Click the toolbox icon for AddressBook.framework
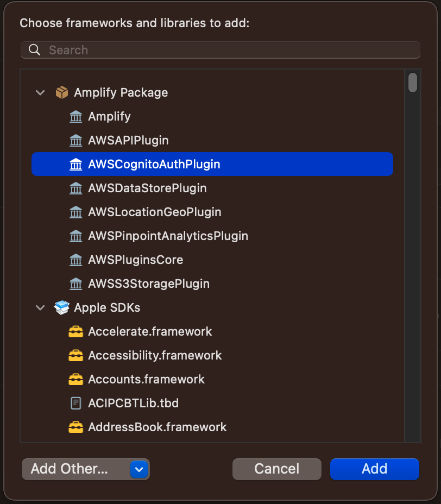This screenshot has width=441, height=504. click(x=76, y=427)
